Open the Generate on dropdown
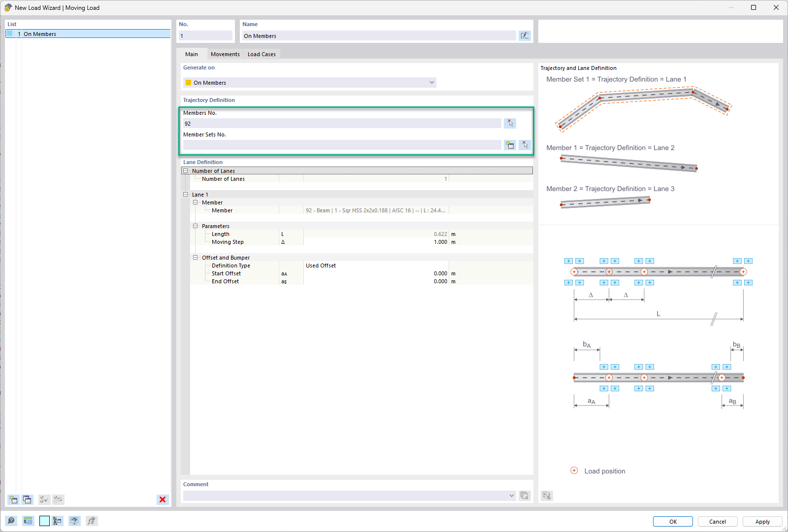 pos(431,82)
